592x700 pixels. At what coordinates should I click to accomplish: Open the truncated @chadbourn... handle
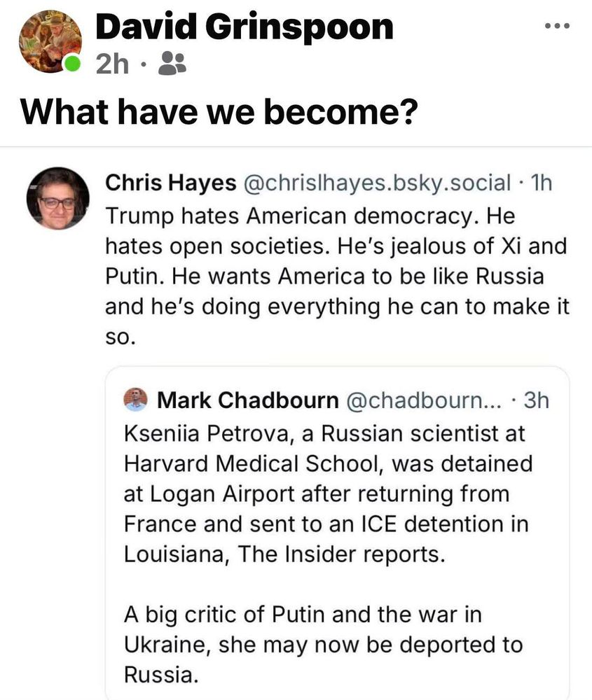(418, 400)
